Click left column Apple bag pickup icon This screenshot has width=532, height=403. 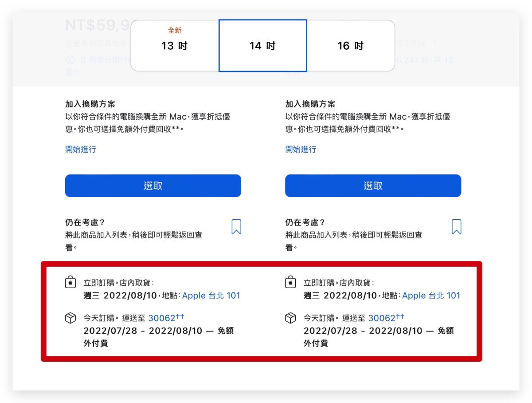click(x=70, y=282)
